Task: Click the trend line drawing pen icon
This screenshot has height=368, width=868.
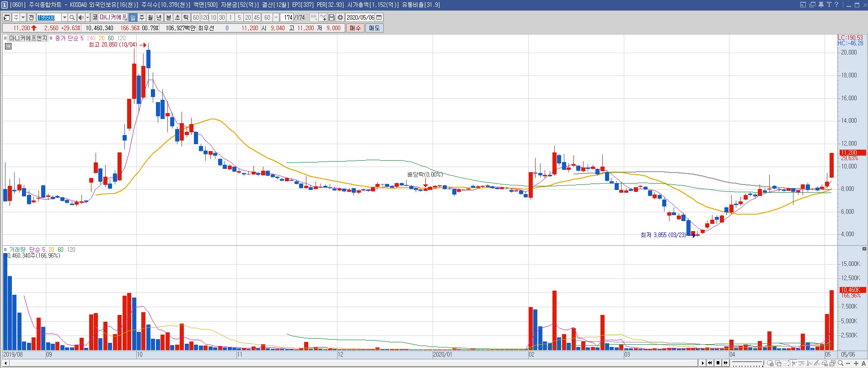Action: click(x=817, y=363)
